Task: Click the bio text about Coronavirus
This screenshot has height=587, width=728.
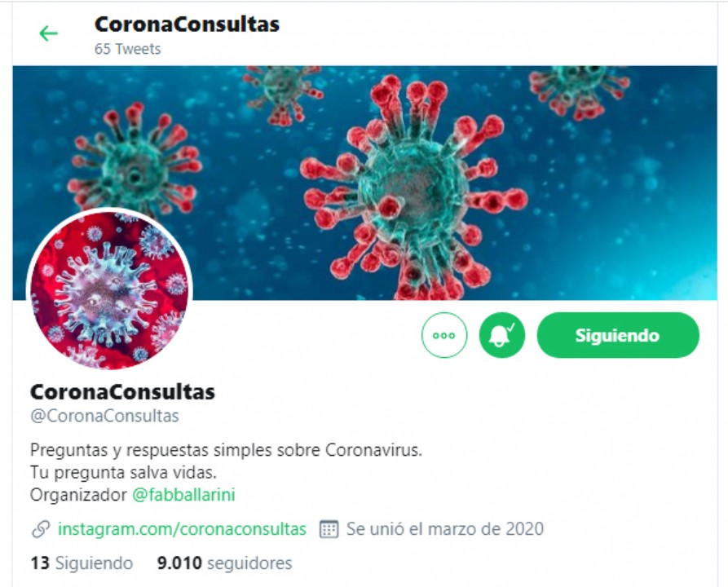Action: click(226, 450)
